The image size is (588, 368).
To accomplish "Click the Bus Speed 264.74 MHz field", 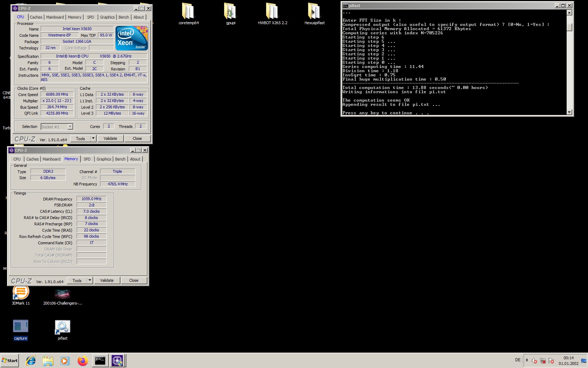I will 57,107.
